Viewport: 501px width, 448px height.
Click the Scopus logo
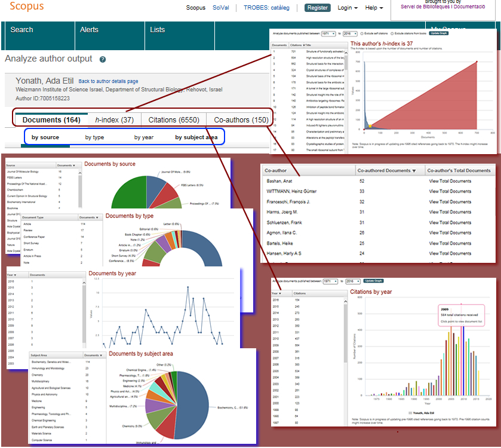tap(27, 6)
